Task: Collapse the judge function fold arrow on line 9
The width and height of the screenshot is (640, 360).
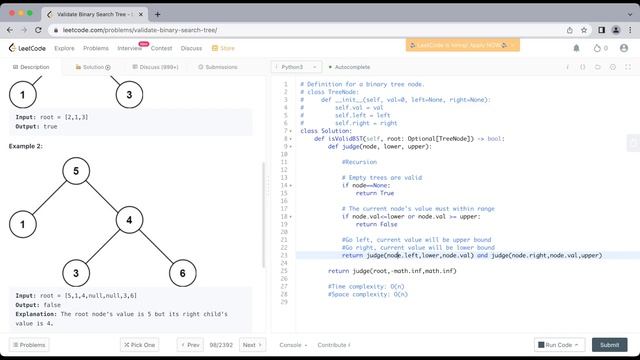Action: (291, 147)
